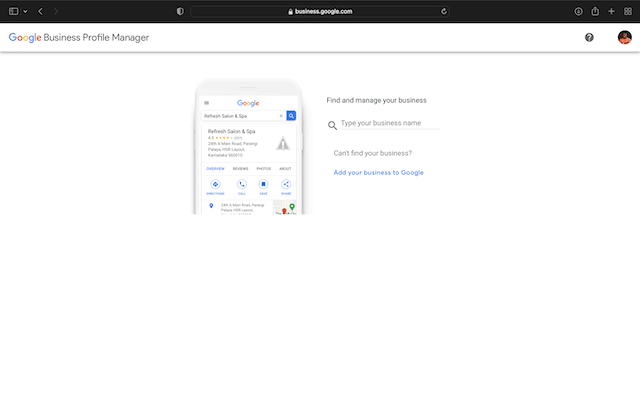Select Reviews tab in the phone illustration

pyautogui.click(x=240, y=169)
